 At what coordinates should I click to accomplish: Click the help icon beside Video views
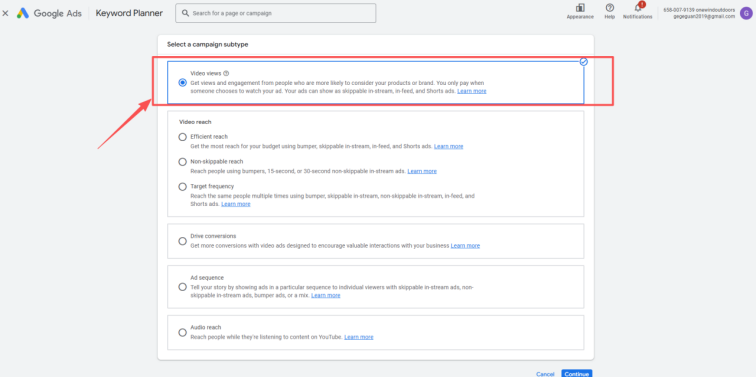(x=226, y=73)
